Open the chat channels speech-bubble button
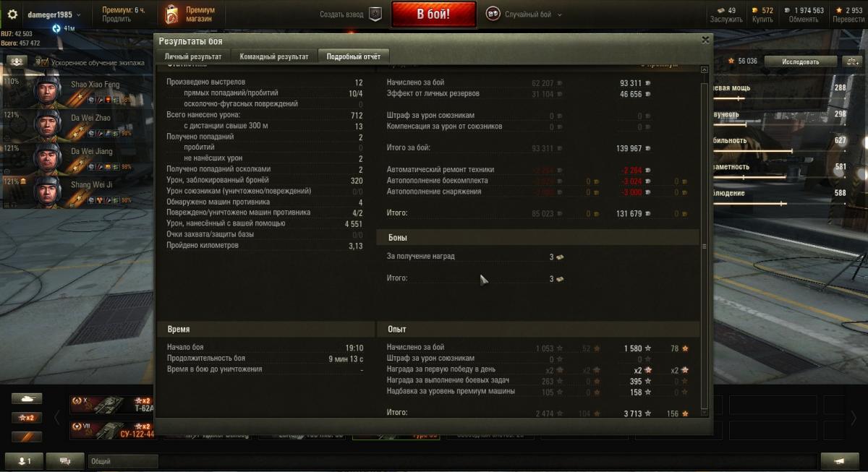 66,461
